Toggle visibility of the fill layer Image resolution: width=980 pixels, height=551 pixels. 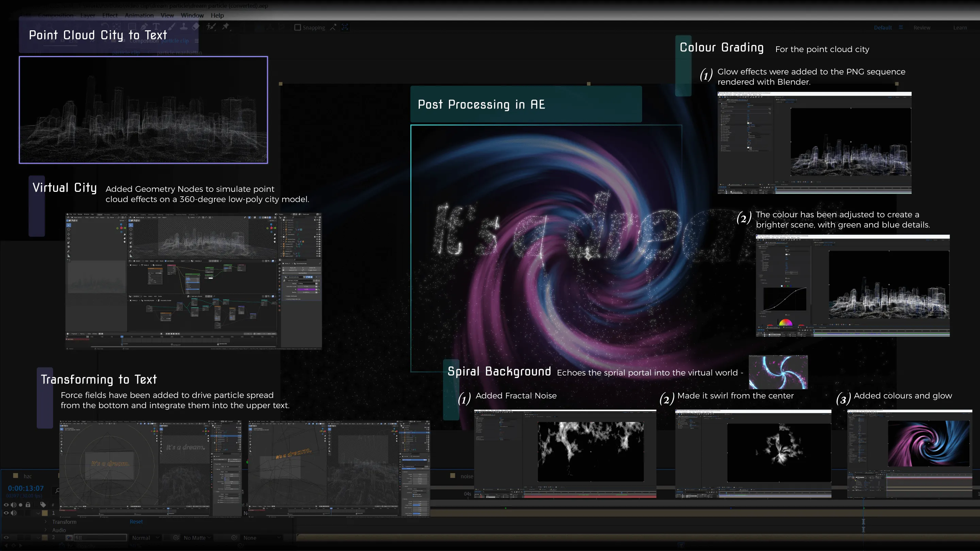(6, 537)
